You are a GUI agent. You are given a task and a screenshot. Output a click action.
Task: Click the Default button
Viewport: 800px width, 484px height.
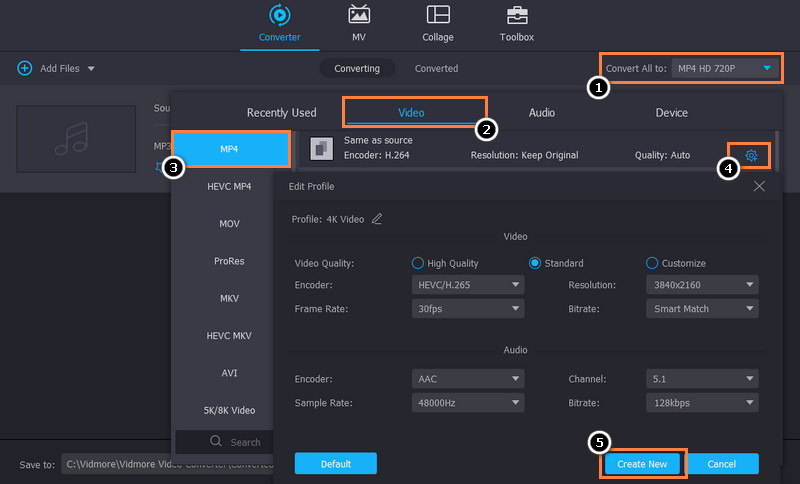[335, 464]
